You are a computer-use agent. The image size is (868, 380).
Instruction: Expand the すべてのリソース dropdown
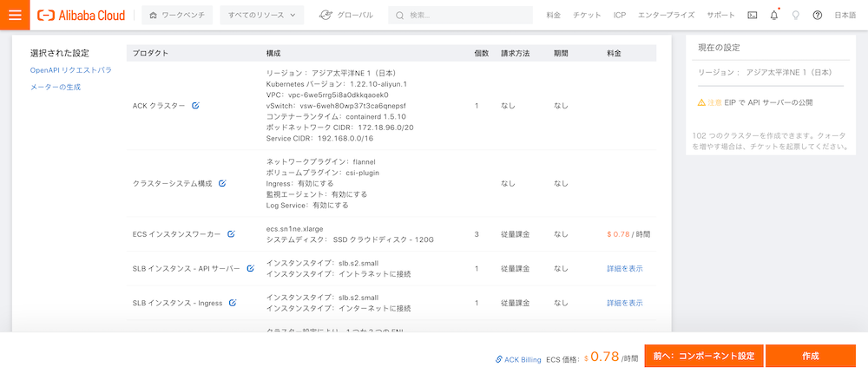262,15
